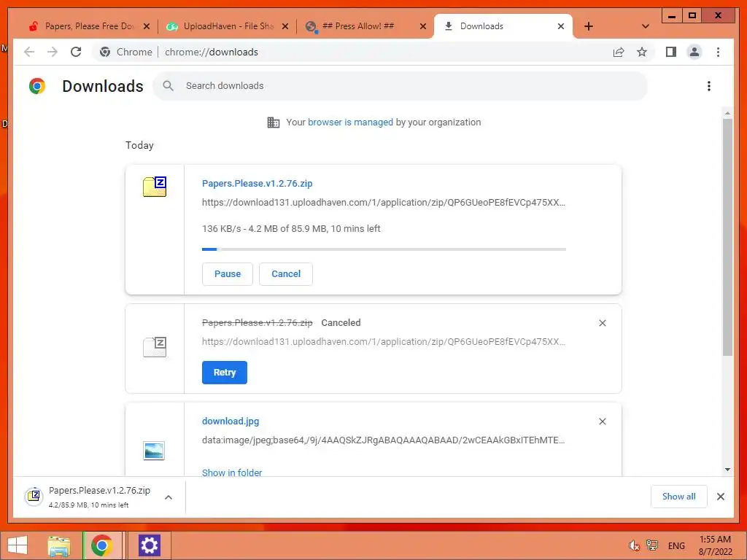Click the download.jpg image thumbnail icon
The height and width of the screenshot is (560, 747).
(x=154, y=451)
